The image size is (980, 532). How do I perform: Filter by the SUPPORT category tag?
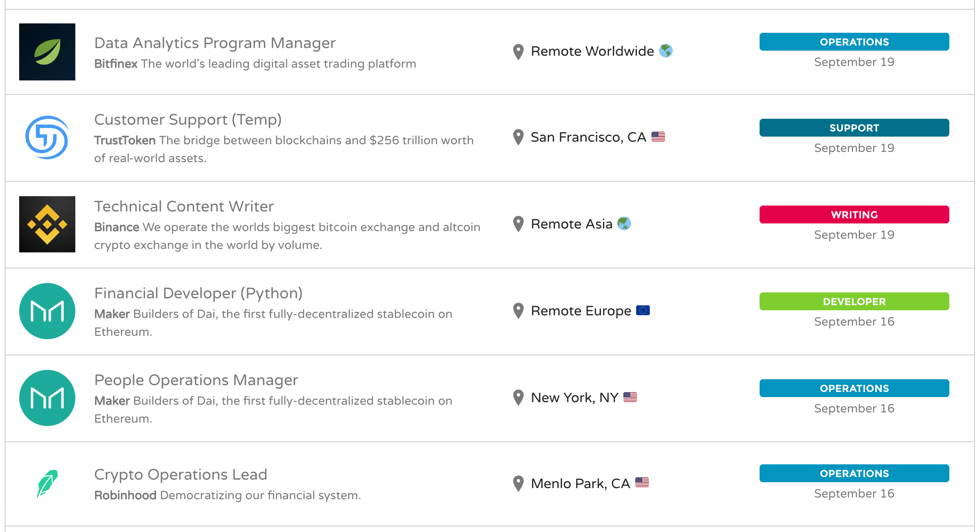(854, 128)
